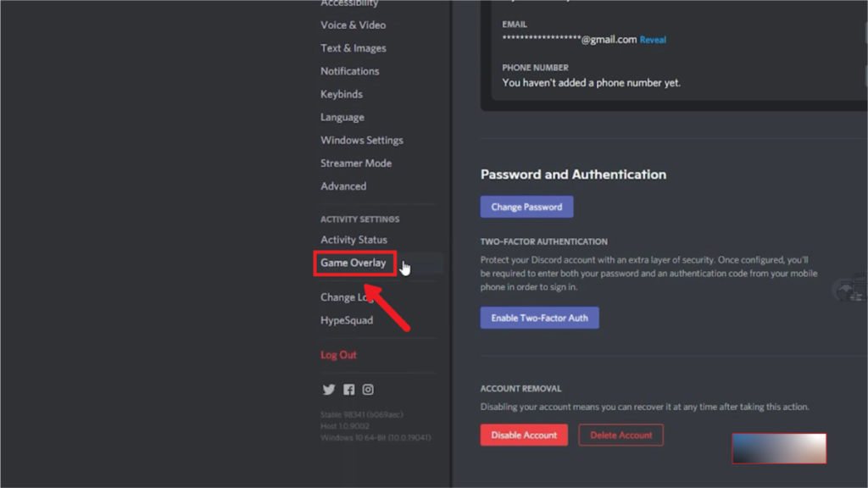The height and width of the screenshot is (488, 868).
Task: Click Enable Two-Factor Auth button
Action: coord(539,319)
